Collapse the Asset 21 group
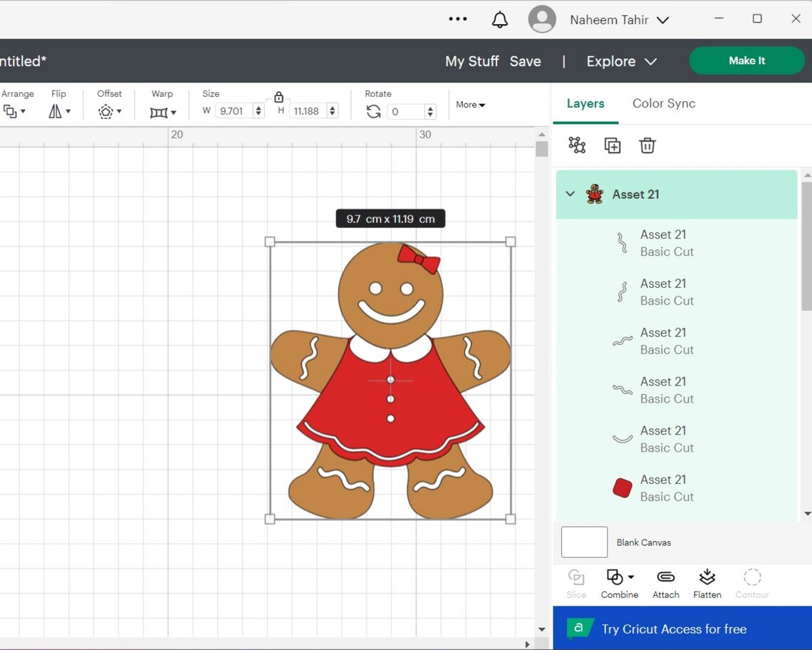This screenshot has height=650, width=812. click(x=570, y=194)
